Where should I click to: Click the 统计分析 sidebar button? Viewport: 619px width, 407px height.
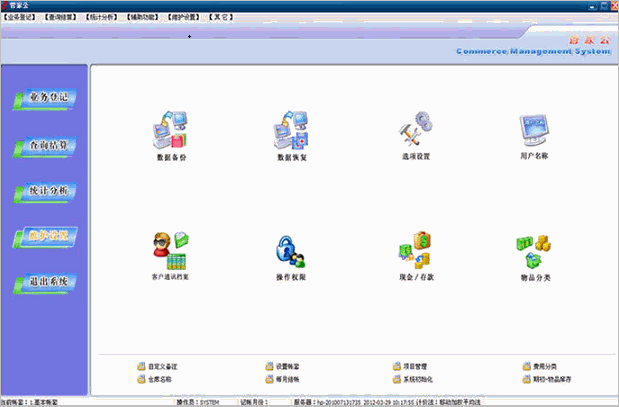pyautogui.click(x=45, y=192)
